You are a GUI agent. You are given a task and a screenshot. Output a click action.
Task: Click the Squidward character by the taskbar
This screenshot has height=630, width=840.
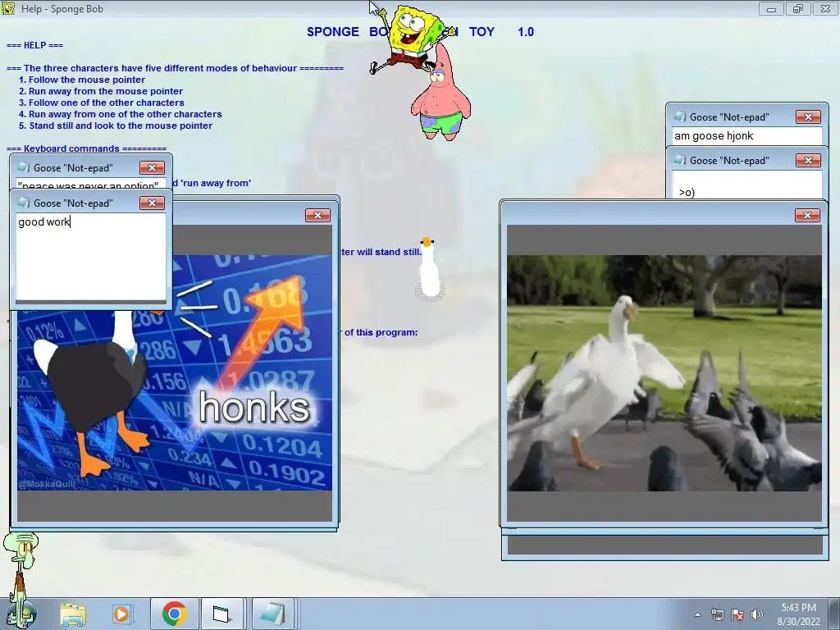coord(21,578)
